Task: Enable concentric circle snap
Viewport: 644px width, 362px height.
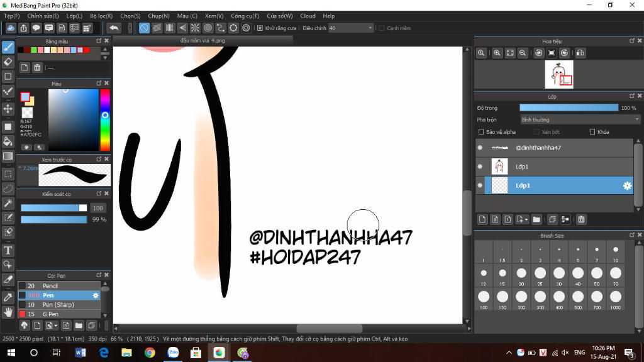Action: 208,28
